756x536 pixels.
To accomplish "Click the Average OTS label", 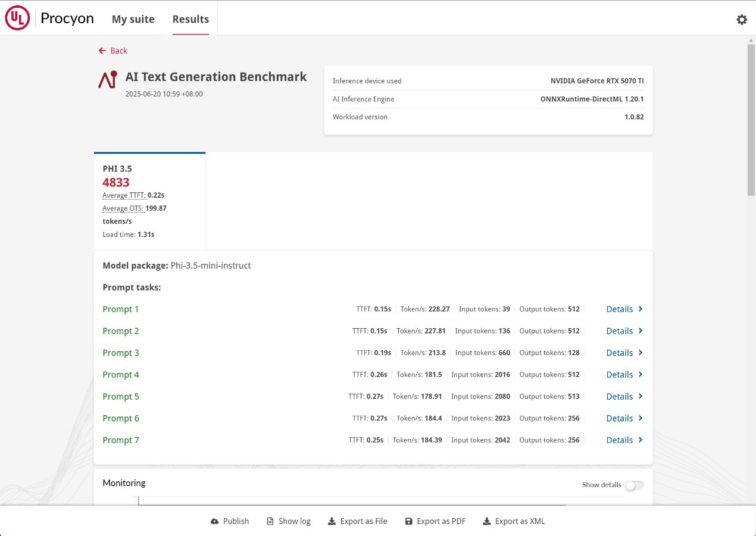I will [x=123, y=208].
